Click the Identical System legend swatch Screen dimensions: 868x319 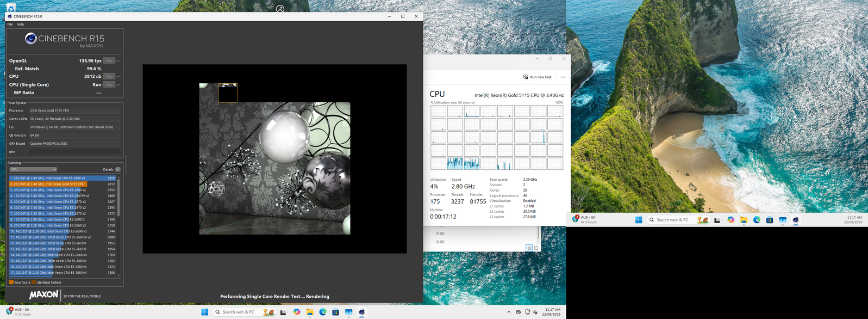[x=34, y=283]
